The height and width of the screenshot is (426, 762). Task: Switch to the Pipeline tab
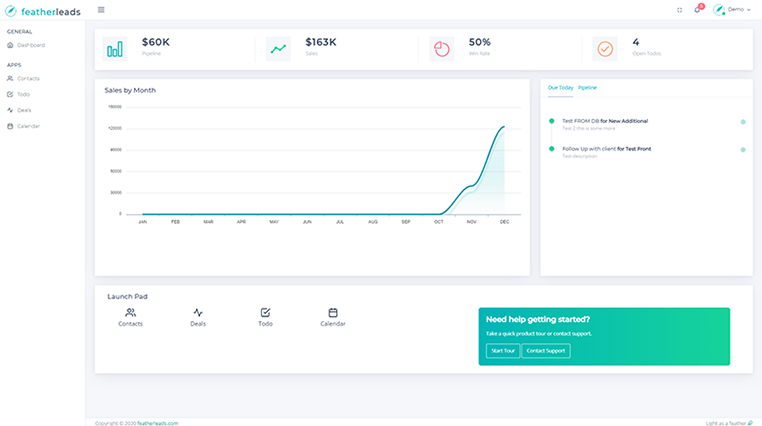[588, 87]
